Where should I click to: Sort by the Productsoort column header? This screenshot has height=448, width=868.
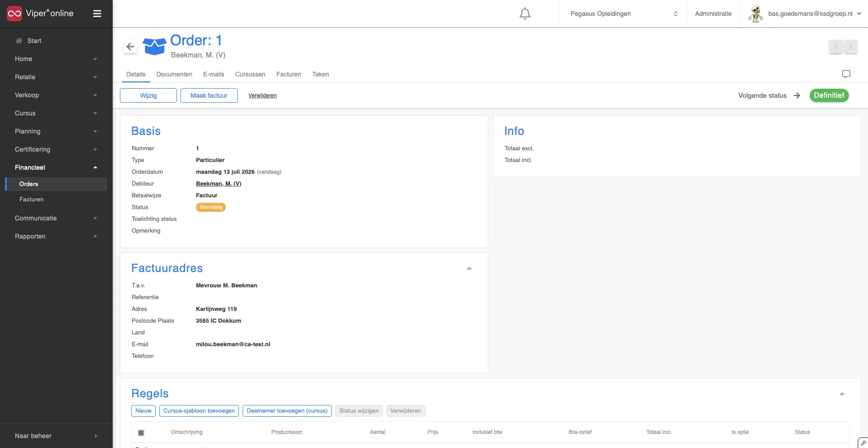click(x=286, y=432)
